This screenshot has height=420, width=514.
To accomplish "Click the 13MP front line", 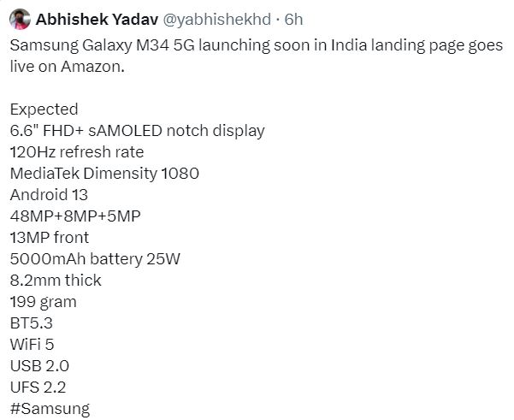I will pos(49,237).
